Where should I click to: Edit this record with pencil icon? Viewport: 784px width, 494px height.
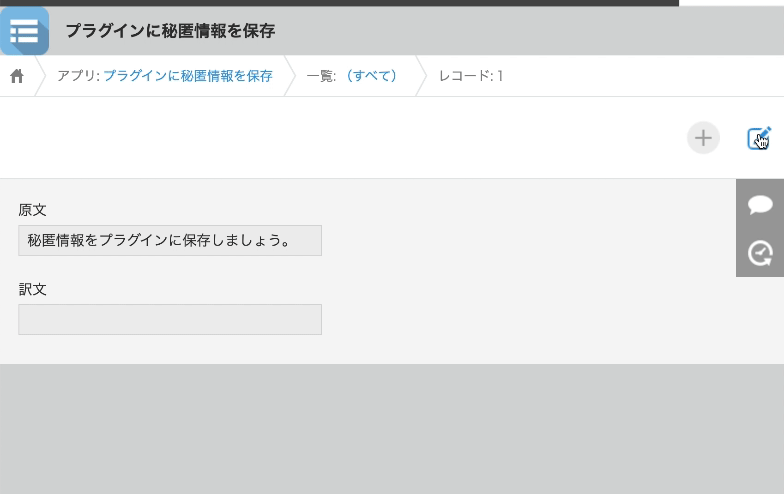point(759,138)
